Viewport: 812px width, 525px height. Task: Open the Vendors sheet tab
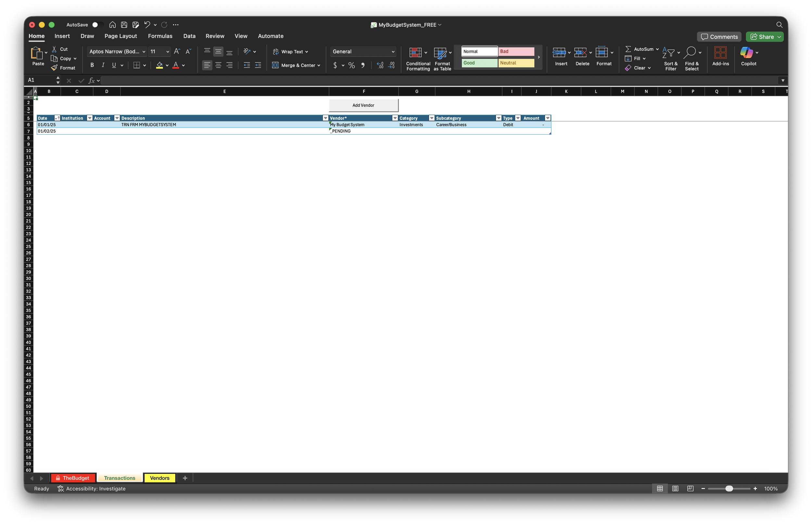[160, 478]
